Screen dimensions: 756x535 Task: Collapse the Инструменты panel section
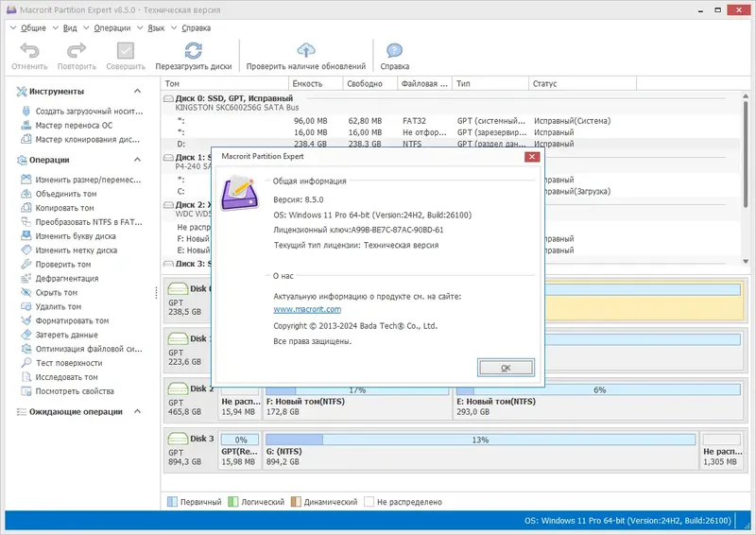coord(137,91)
